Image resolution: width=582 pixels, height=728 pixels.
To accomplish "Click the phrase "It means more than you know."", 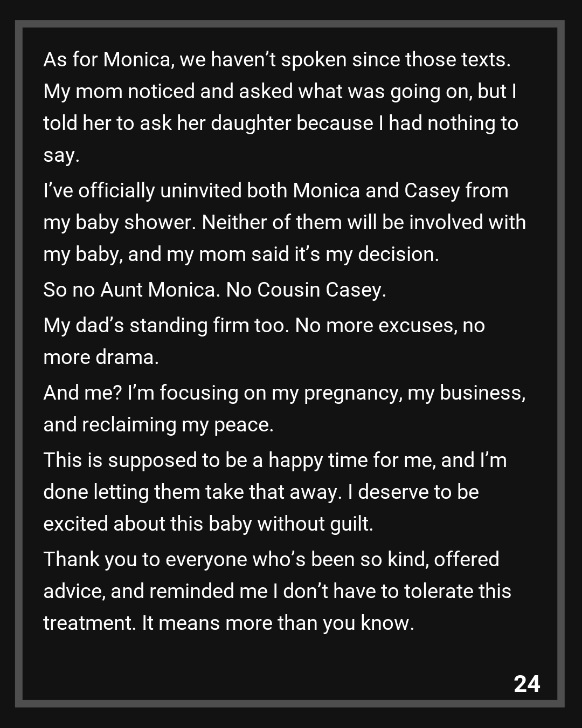I will pyautogui.click(x=278, y=623).
